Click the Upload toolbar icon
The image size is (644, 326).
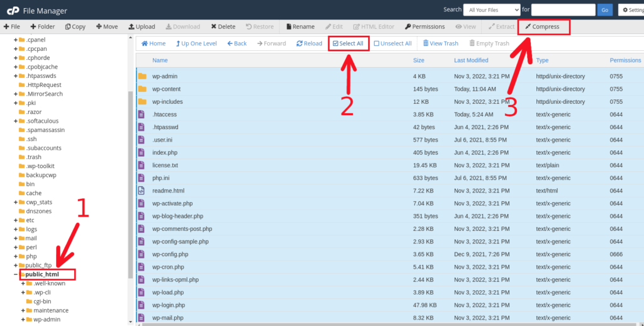(x=142, y=26)
